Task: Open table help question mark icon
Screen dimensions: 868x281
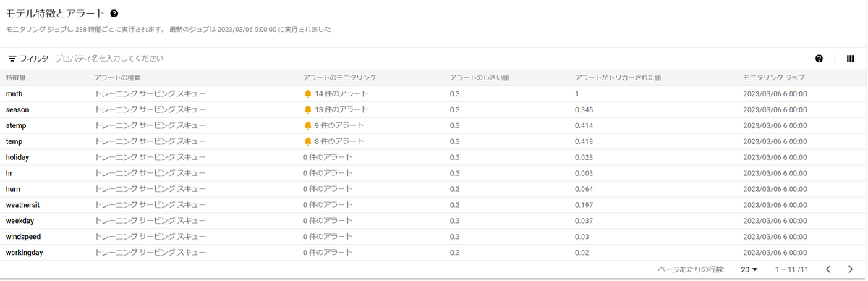Action: click(820, 59)
